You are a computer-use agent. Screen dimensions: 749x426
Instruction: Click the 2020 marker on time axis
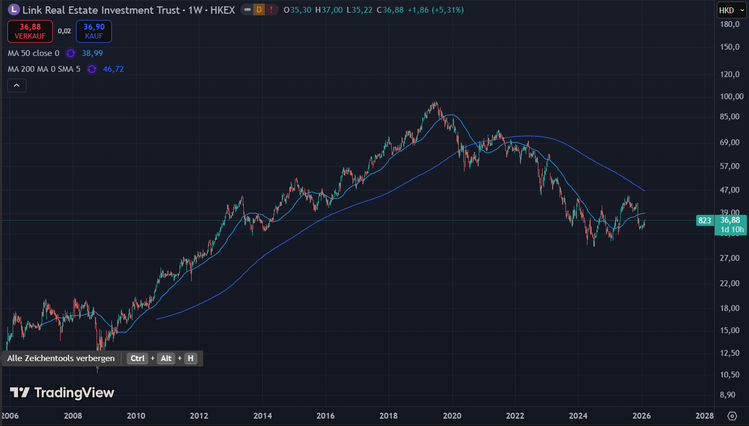[x=452, y=415]
